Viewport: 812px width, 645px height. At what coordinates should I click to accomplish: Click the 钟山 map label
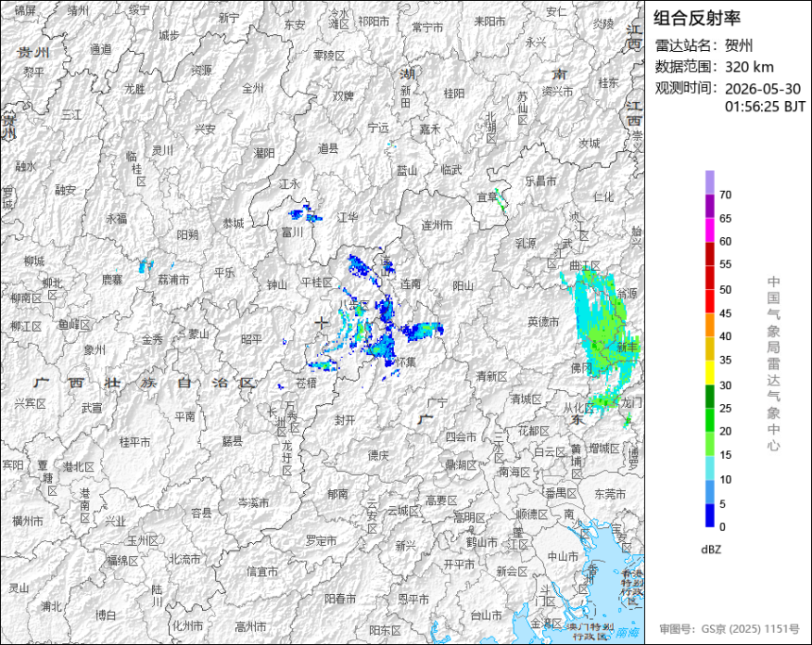point(277,285)
